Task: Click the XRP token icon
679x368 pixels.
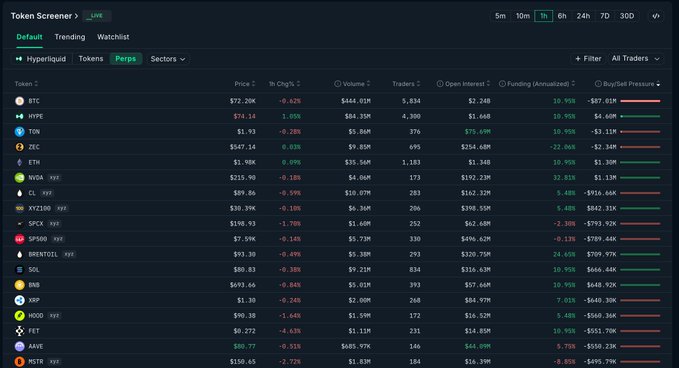Action: point(19,300)
